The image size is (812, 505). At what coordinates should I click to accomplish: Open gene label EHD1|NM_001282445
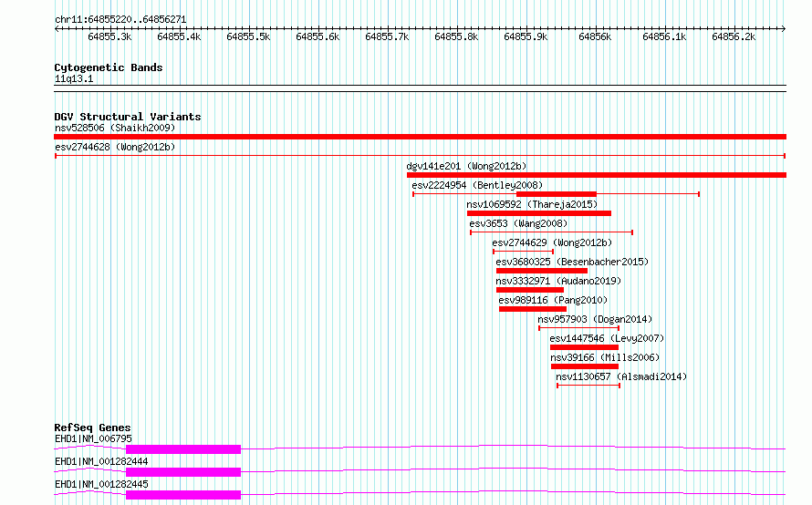click(x=101, y=484)
